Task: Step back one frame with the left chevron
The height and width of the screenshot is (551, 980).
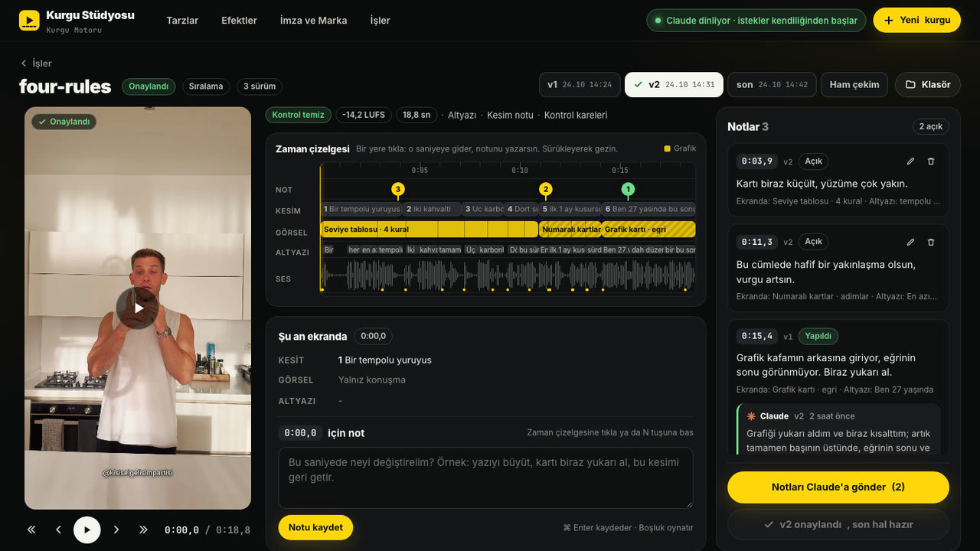Action: [x=58, y=530]
